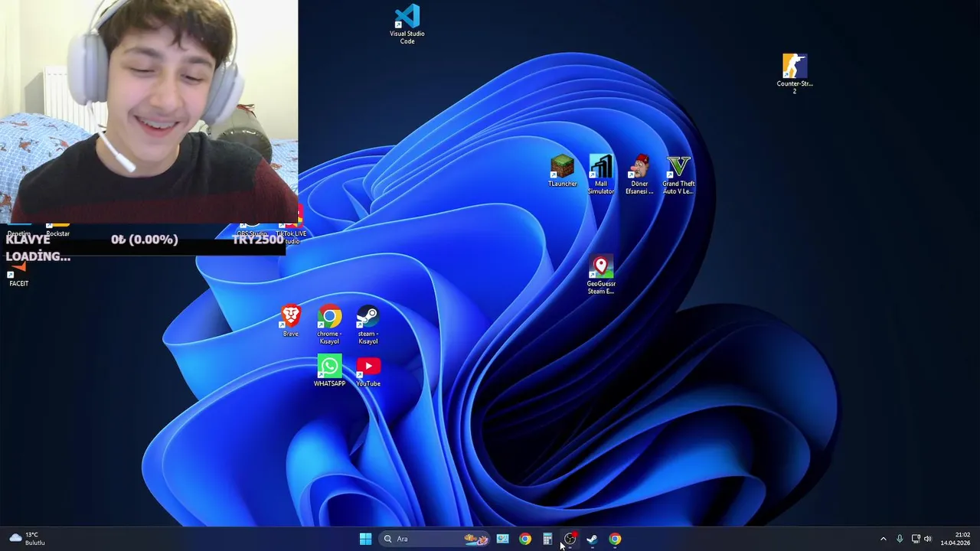
Task: Open the volume speaker tray icon
Action: point(928,539)
